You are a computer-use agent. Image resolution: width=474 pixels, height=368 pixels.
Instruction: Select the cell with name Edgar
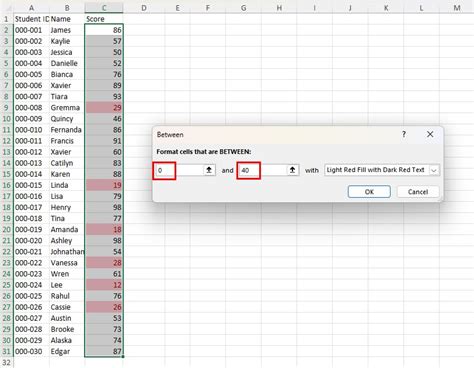click(x=67, y=351)
